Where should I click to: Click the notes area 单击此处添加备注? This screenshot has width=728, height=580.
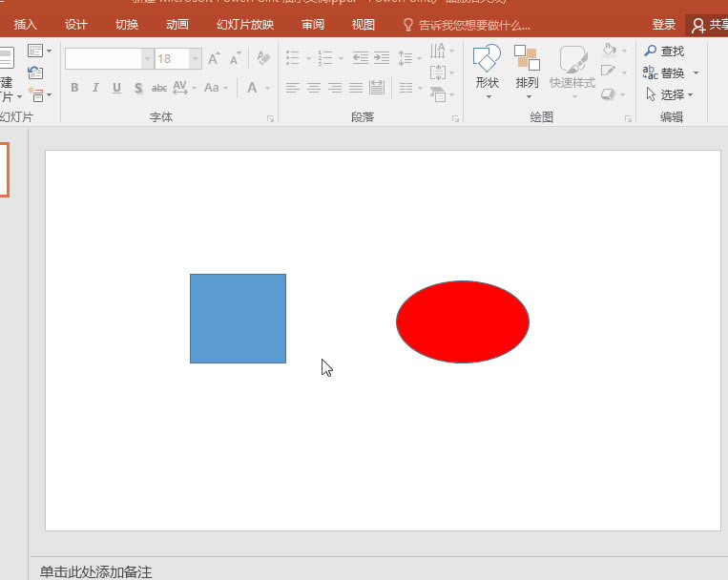[95, 571]
